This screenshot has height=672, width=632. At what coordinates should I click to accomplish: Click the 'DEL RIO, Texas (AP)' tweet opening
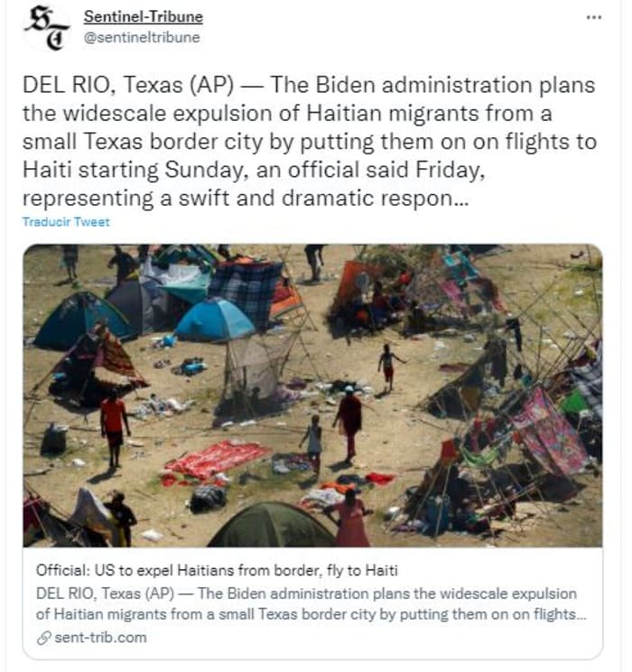[128, 85]
